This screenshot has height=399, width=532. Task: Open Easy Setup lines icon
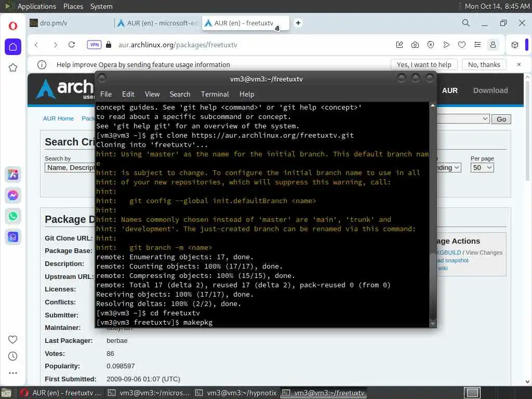pyautogui.click(x=477, y=45)
